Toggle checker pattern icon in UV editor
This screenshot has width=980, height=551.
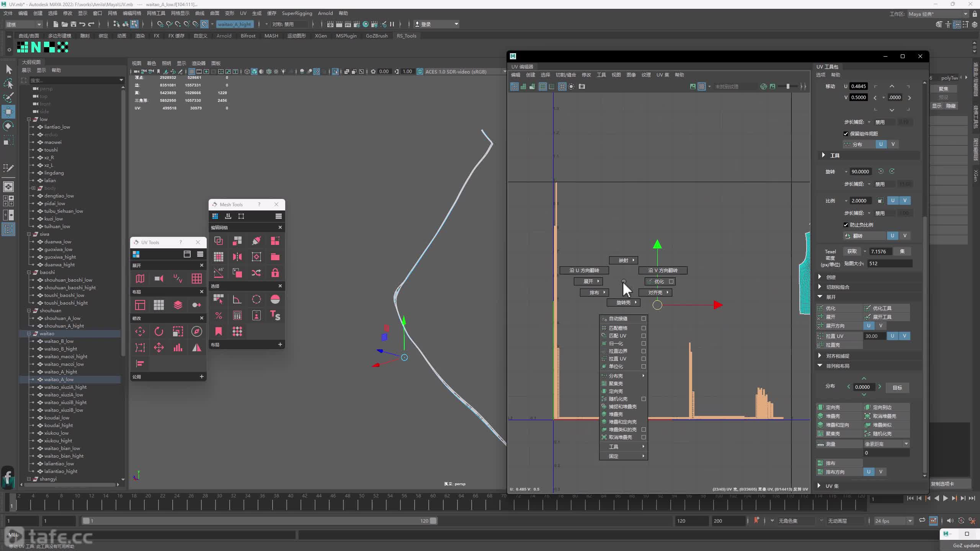click(702, 86)
